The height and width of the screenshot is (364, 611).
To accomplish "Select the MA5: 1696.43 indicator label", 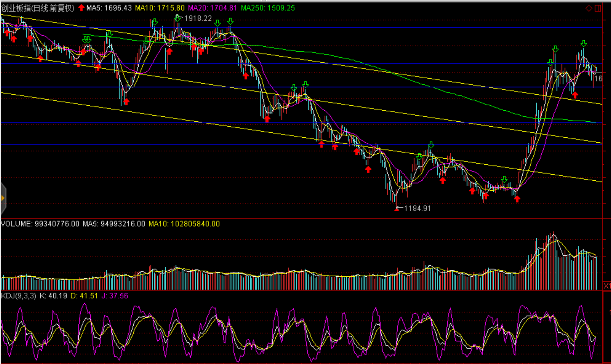I will point(109,8).
